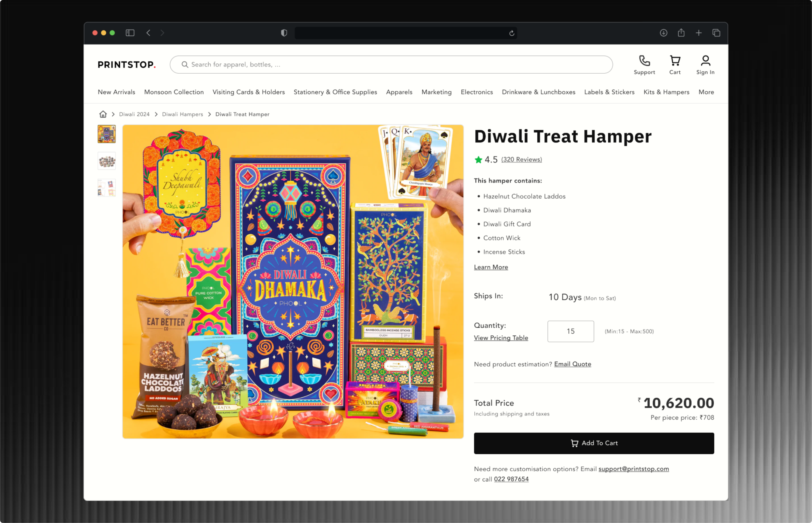
Task: Click the product search field
Action: (391, 65)
